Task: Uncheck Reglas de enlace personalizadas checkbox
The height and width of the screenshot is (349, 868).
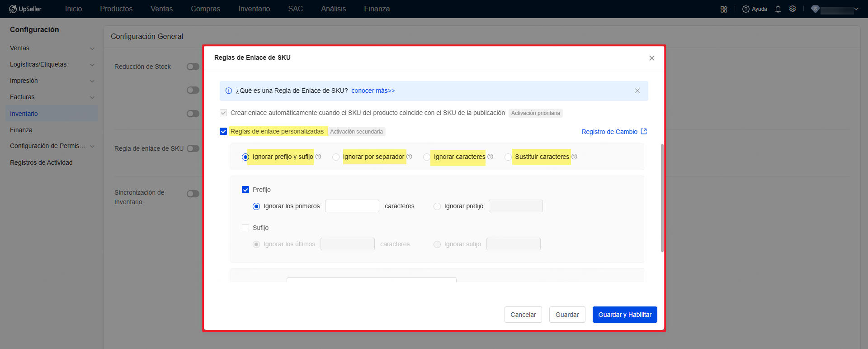Action: [223, 131]
